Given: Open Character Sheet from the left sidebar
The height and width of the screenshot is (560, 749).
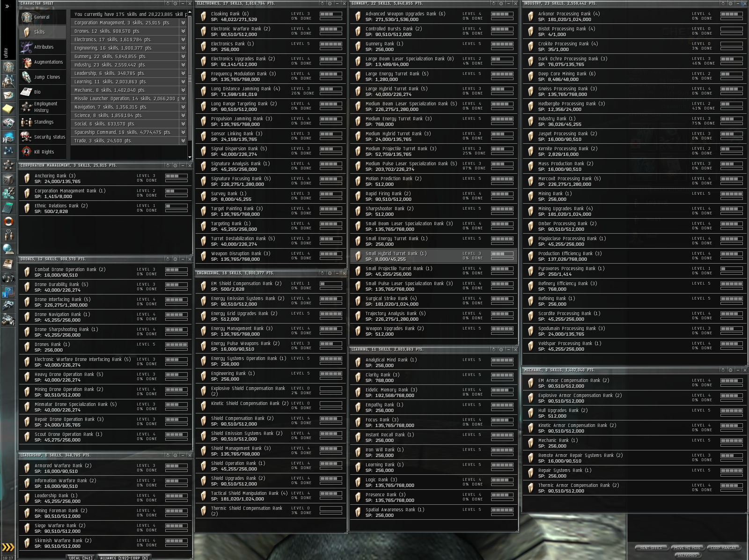Looking at the screenshot, I should [x=8, y=67].
